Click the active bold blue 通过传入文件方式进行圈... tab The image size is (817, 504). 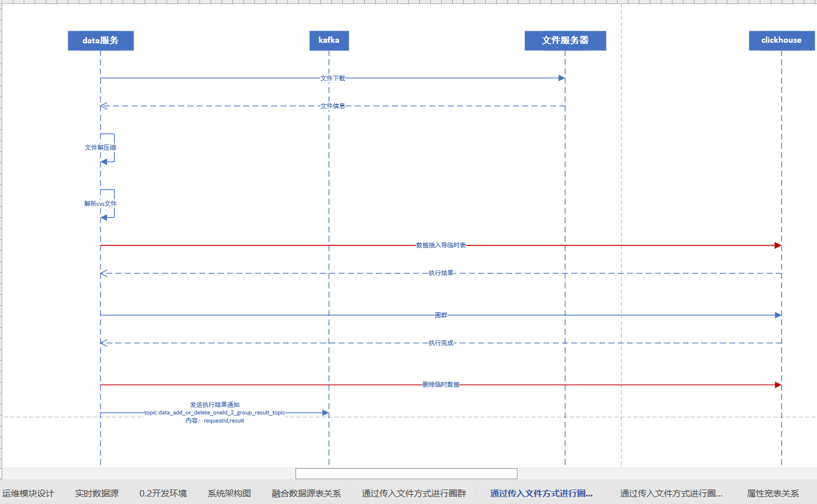[x=541, y=493]
